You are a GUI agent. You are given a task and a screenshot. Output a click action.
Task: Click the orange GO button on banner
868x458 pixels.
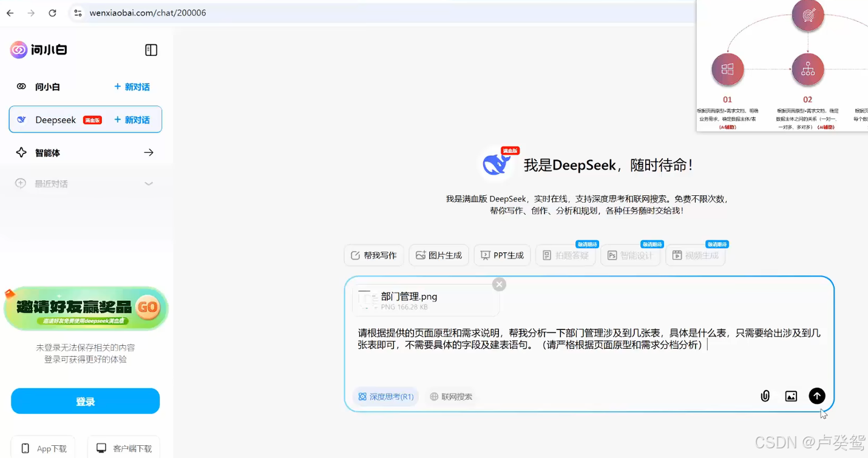tap(148, 307)
